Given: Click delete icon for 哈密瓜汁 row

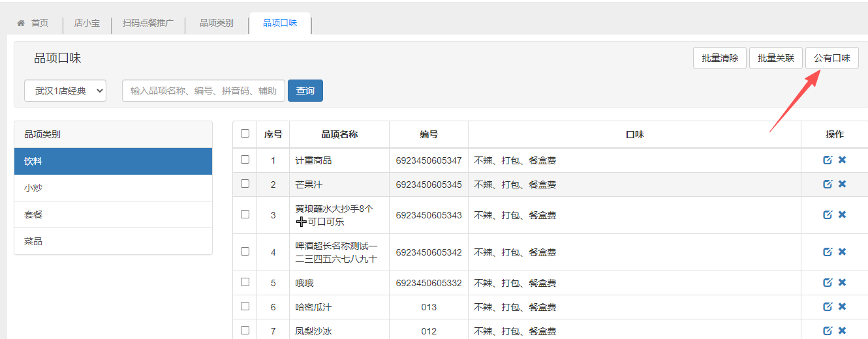Looking at the screenshot, I should click(x=842, y=307).
